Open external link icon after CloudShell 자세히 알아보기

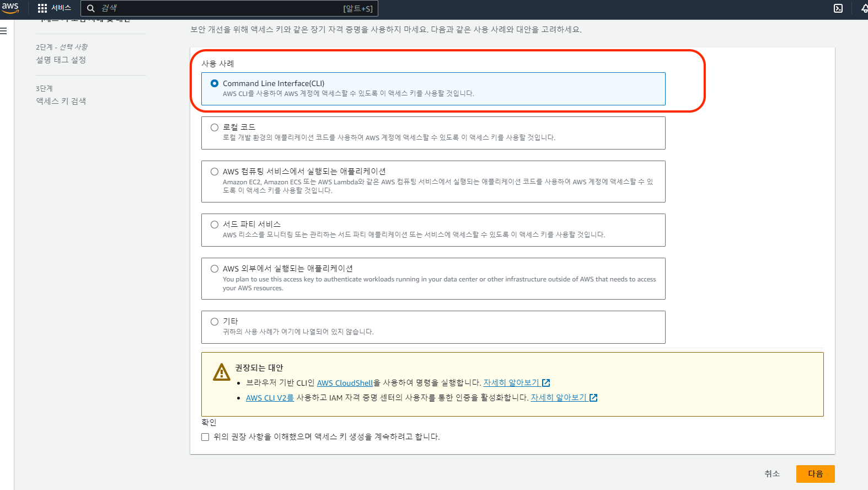click(546, 383)
